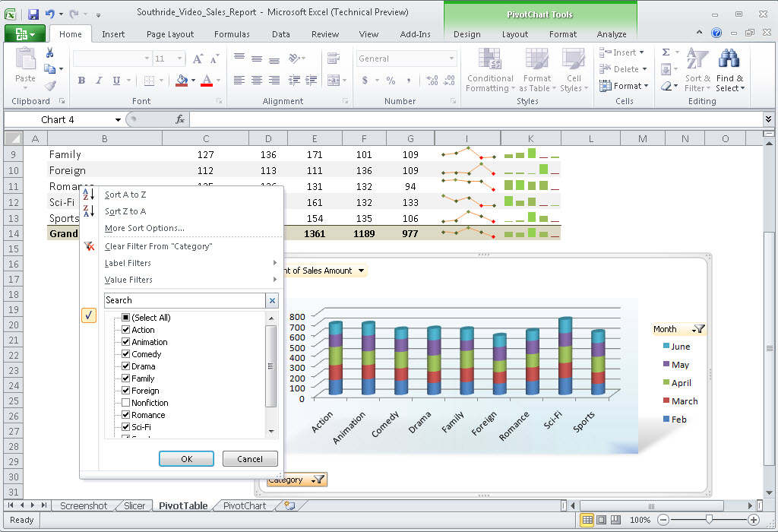Image resolution: width=778 pixels, height=532 pixels.
Task: Open Conditional Formatting menu
Action: (490, 70)
